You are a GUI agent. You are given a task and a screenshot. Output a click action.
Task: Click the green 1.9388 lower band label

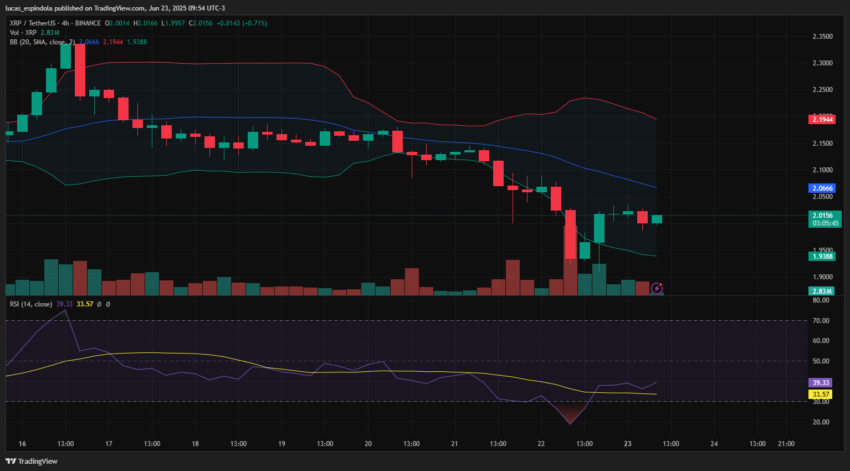coord(822,256)
